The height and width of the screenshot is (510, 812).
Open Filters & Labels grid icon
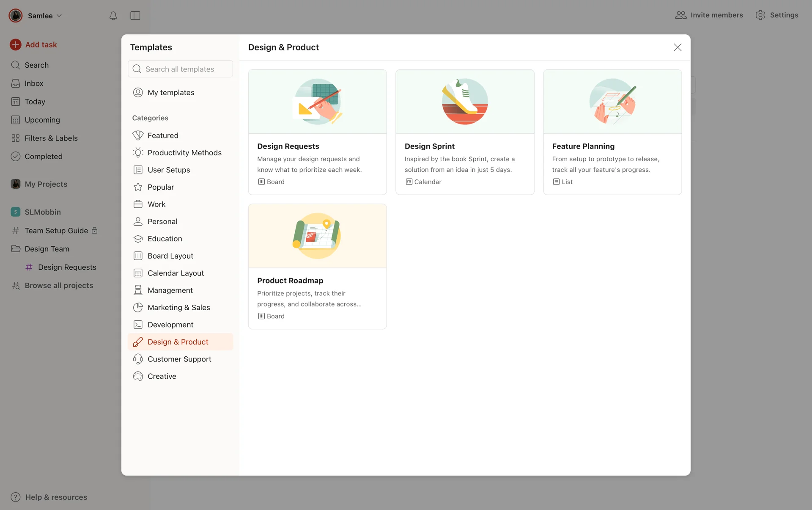point(16,138)
